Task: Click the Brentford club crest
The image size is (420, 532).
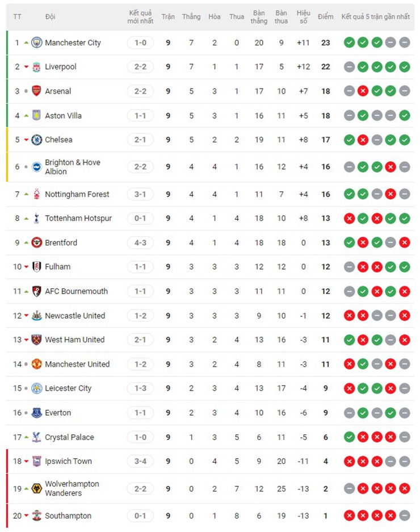Action: click(36, 242)
